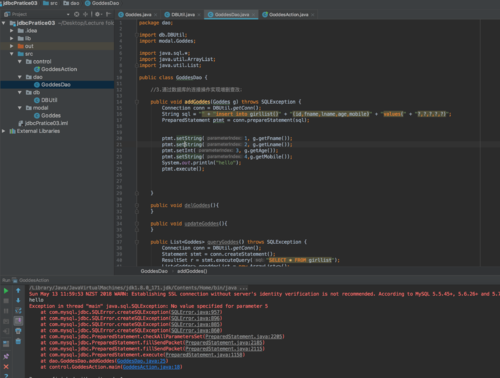
Task: Hide the Project tool window icon
Action: [x=108, y=14]
